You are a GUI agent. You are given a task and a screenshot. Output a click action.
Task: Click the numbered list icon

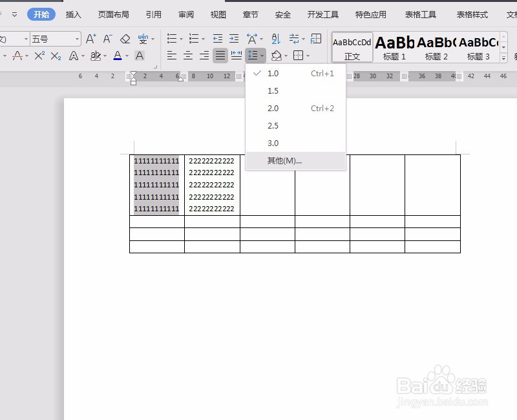194,39
